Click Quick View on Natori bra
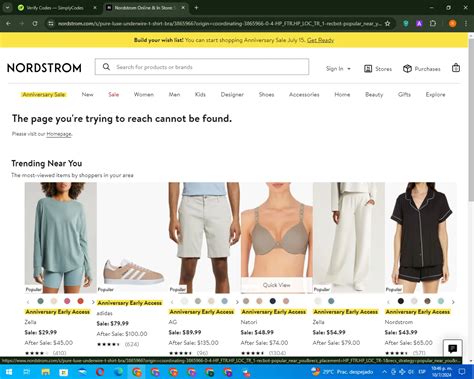The height and width of the screenshot is (379, 474). coord(276,285)
